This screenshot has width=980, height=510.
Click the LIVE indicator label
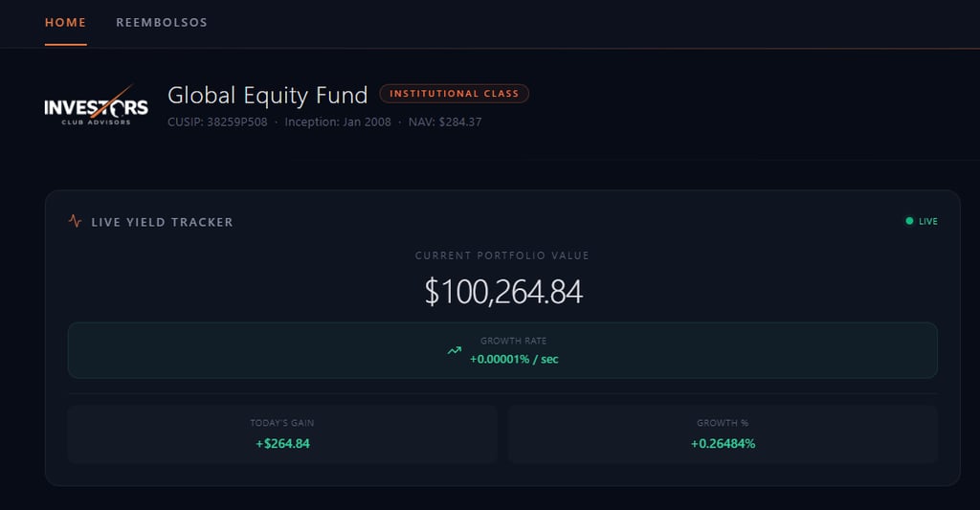(x=928, y=222)
